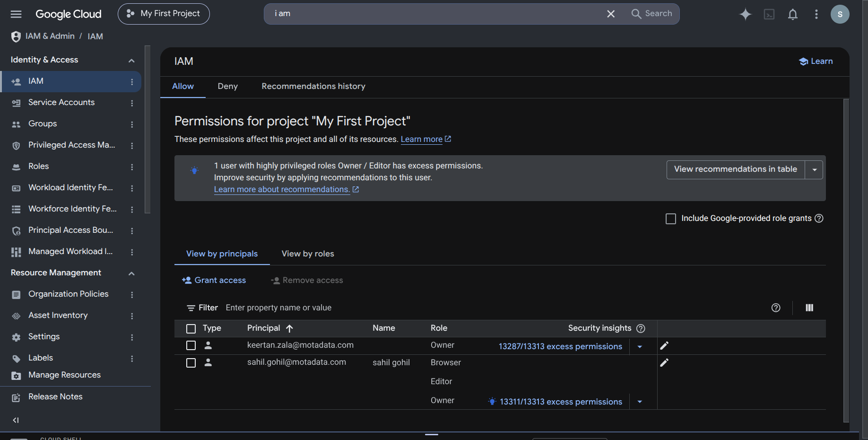Click the Security insights help icon
This screenshot has width=868, height=440.
641,328
